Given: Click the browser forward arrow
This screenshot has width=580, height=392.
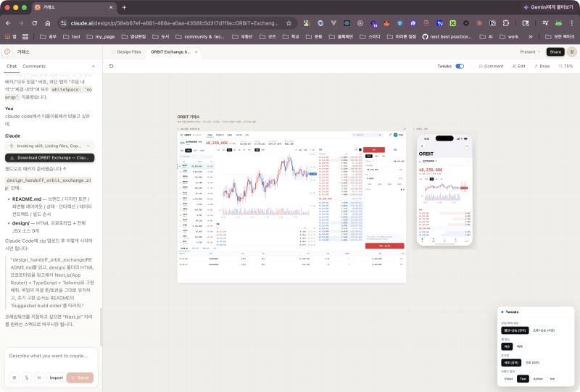Looking at the screenshot, I should click(x=21, y=23).
